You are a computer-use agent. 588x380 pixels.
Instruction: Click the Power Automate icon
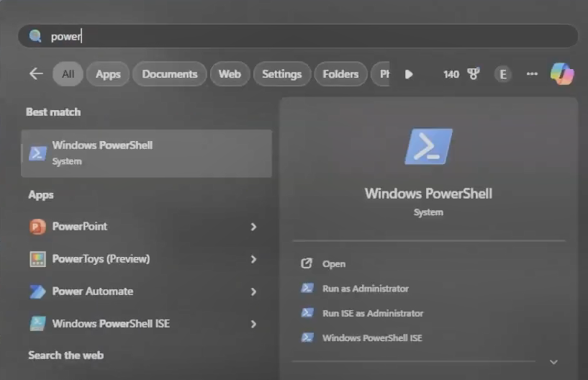click(37, 291)
